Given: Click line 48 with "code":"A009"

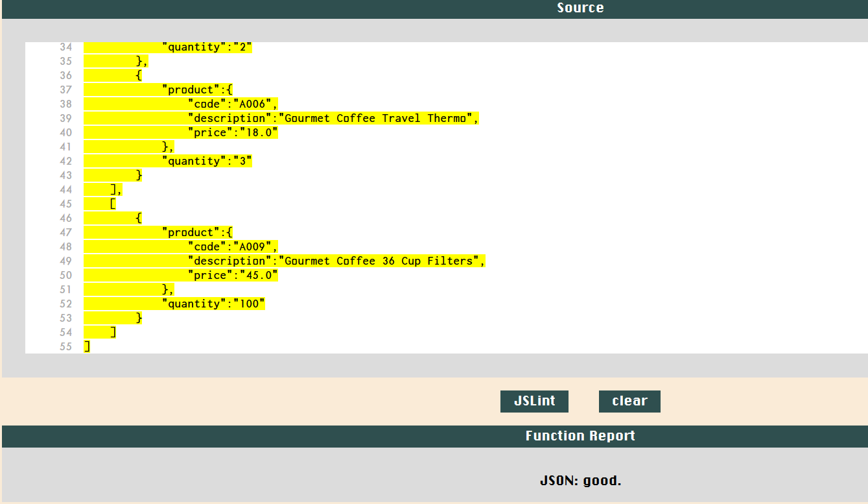Looking at the screenshot, I should click(x=233, y=246).
